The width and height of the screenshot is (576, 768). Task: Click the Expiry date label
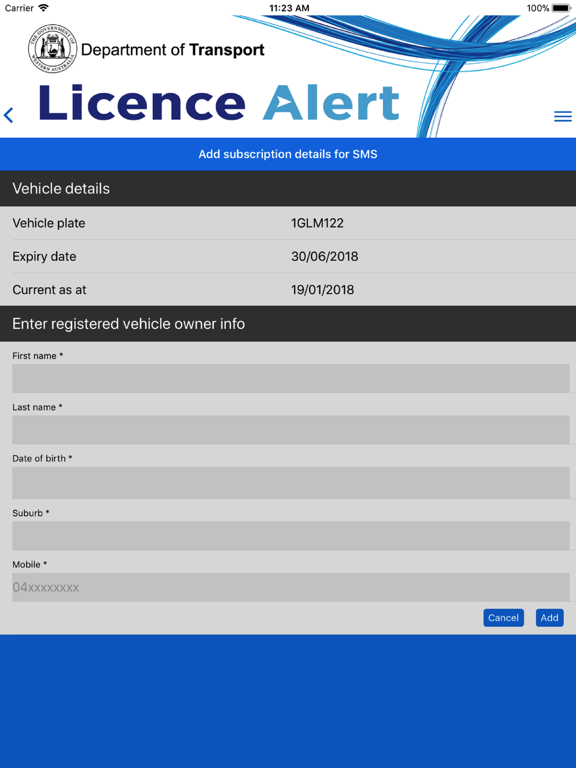tap(44, 256)
